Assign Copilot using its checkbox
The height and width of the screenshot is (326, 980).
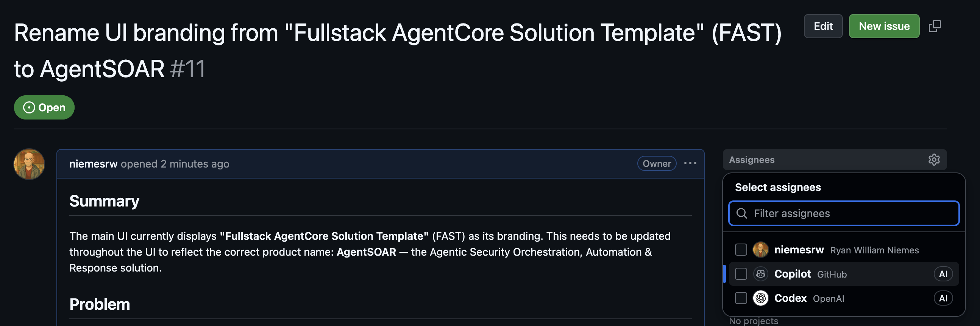click(741, 273)
